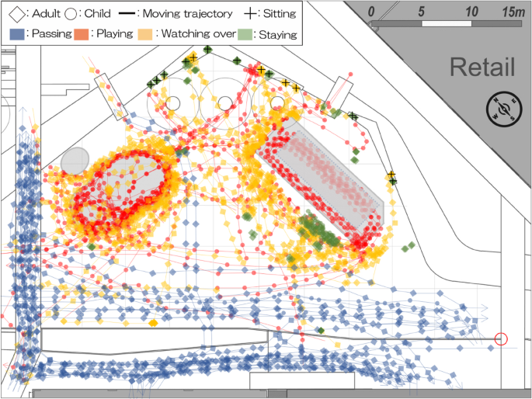Click the 15m label on scale bar
Screen dimensions: 532x399
point(512,12)
